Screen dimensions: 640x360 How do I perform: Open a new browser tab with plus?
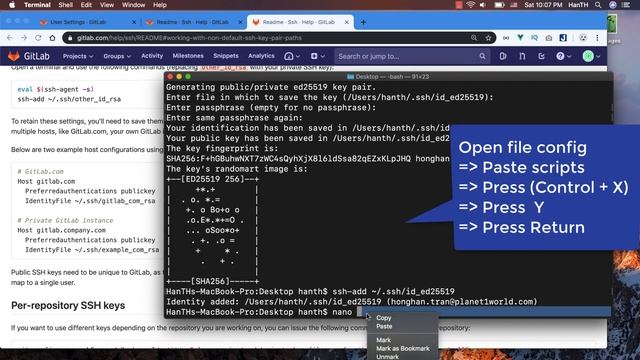pos(363,22)
